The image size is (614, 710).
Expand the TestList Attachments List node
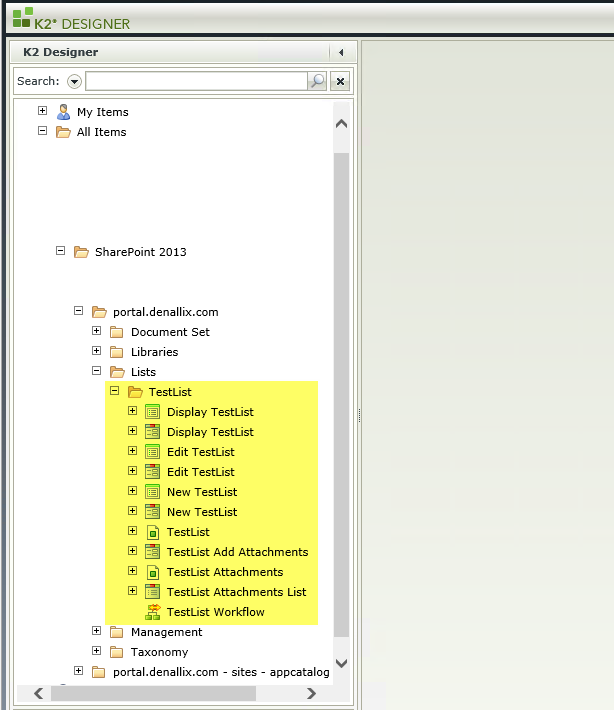(132, 590)
